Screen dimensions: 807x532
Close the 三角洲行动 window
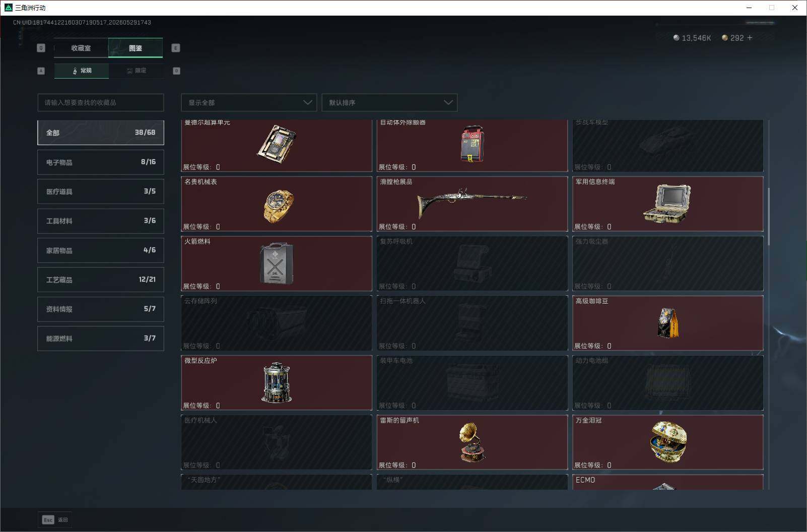795,8
